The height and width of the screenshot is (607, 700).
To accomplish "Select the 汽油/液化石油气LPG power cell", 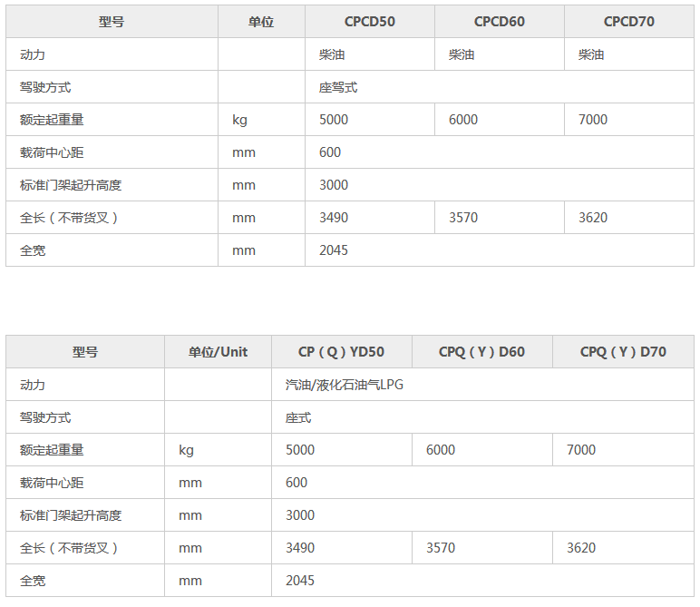I will pyautogui.click(x=344, y=385).
